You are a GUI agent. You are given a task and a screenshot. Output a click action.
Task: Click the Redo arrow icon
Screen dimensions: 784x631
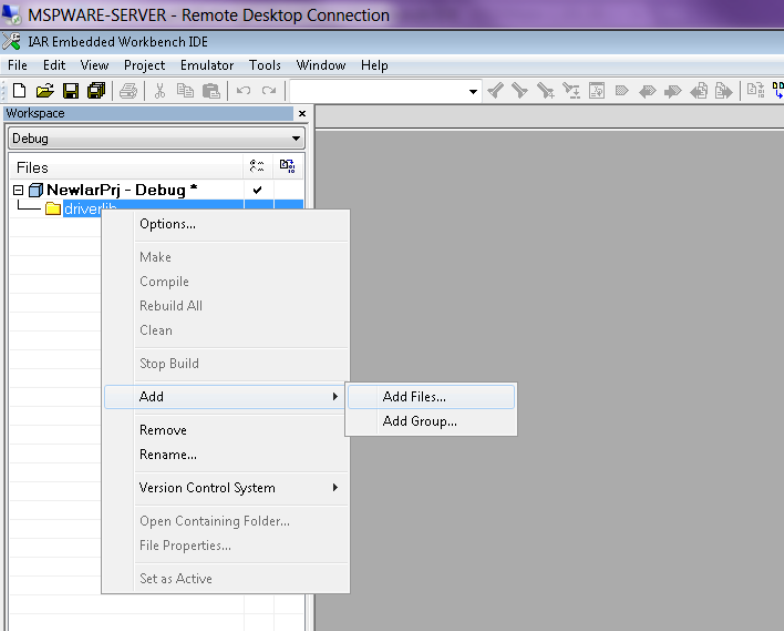(x=269, y=90)
